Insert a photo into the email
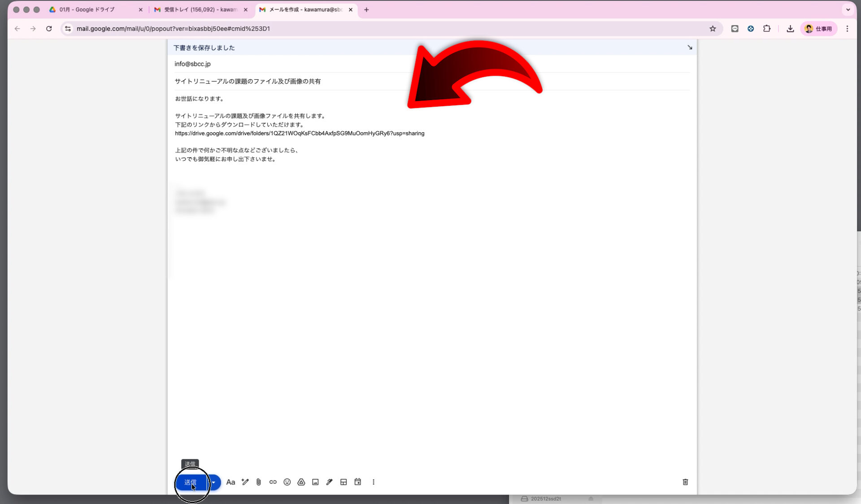The image size is (861, 504). [315, 482]
